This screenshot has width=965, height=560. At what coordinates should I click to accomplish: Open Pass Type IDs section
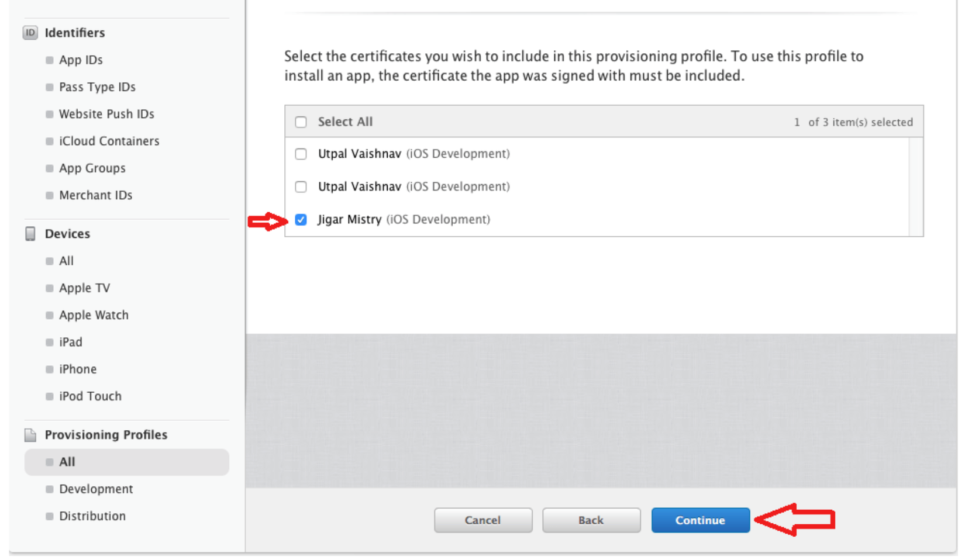click(x=97, y=87)
